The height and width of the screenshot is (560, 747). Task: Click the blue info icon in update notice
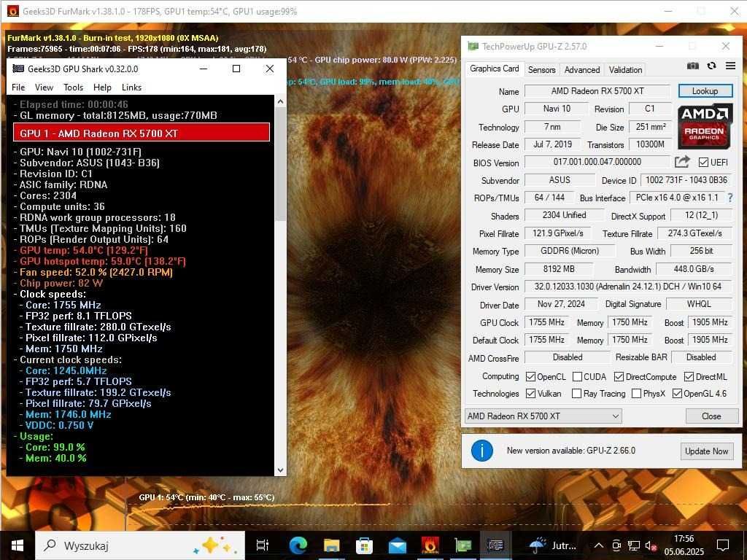[x=481, y=451]
